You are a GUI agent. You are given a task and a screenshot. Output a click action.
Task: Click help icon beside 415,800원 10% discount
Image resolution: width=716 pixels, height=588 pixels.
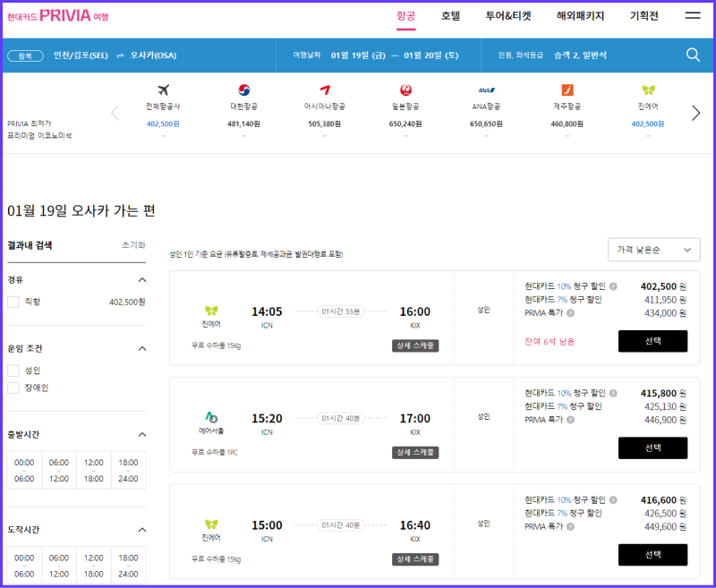[x=613, y=393]
